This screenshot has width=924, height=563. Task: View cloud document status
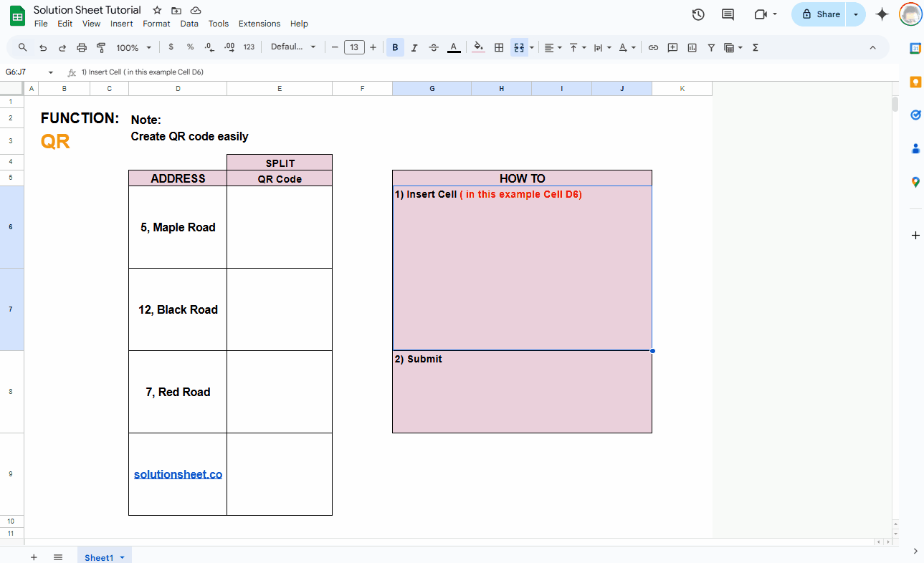196,10
